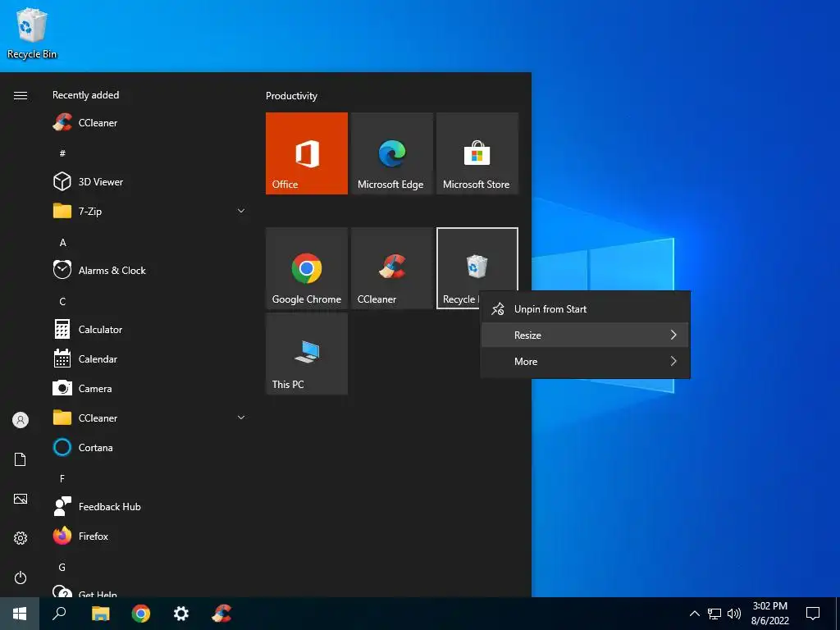This screenshot has height=630, width=840.
Task: Click the letter A index header
Action: (62, 243)
